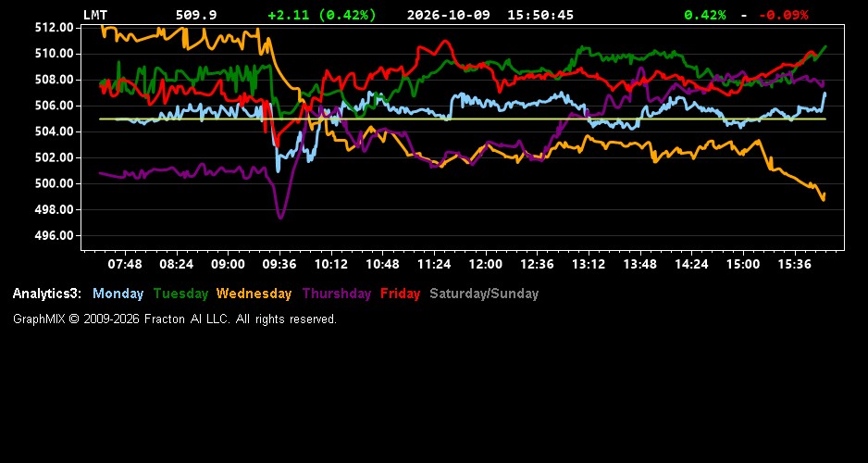Click the red -0.09% range low
This screenshot has width=868, height=463.
coord(783,15)
